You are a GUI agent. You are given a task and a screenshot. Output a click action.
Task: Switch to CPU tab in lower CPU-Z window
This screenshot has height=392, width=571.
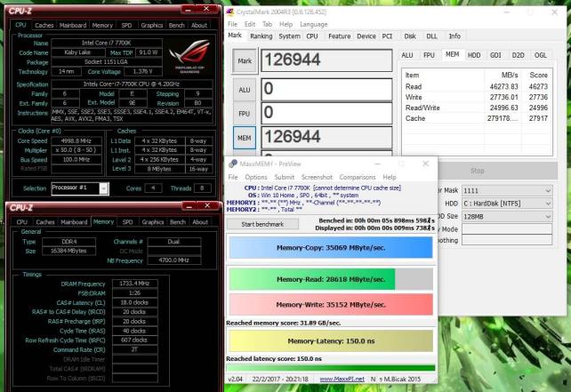tap(21, 222)
